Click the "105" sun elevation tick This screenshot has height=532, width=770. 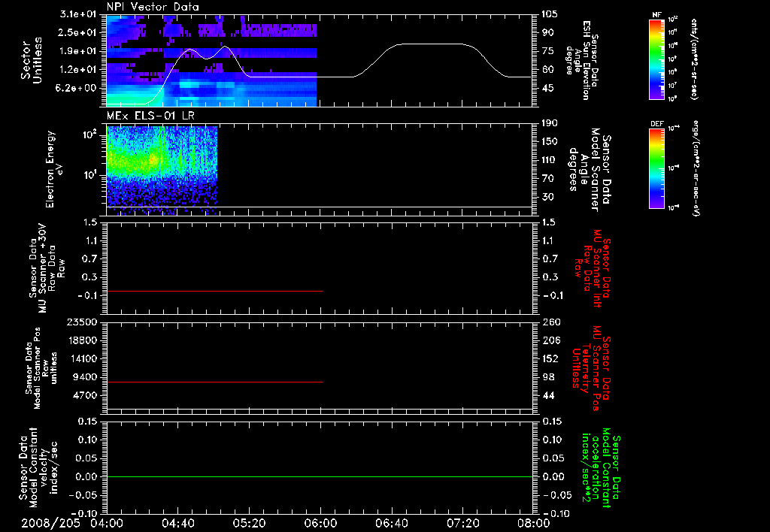[550, 14]
